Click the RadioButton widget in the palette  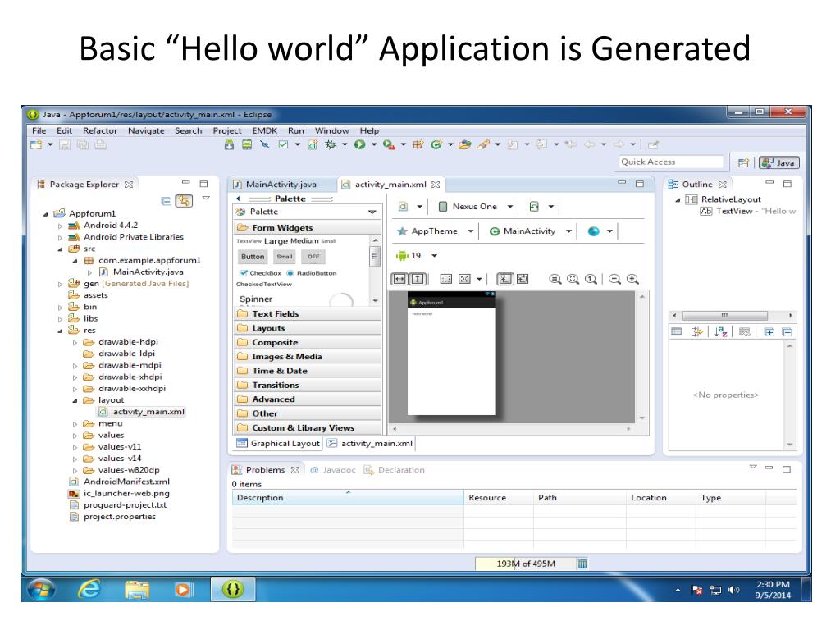click(x=312, y=273)
